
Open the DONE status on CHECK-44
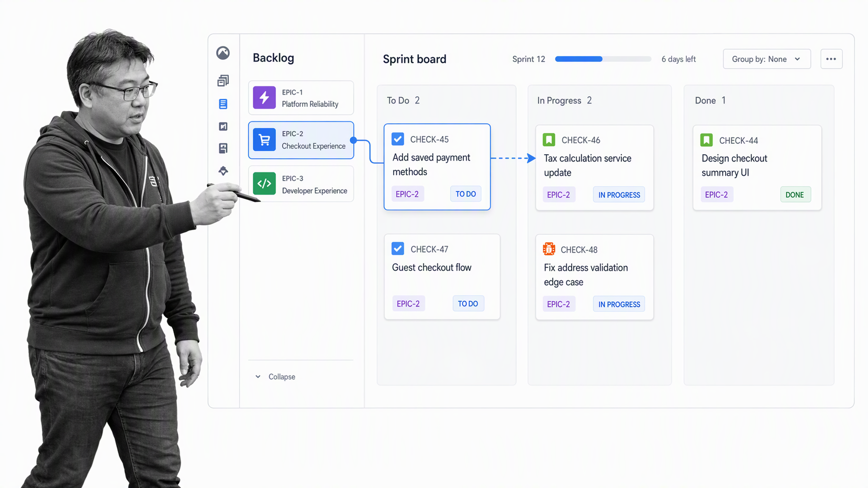tap(795, 195)
